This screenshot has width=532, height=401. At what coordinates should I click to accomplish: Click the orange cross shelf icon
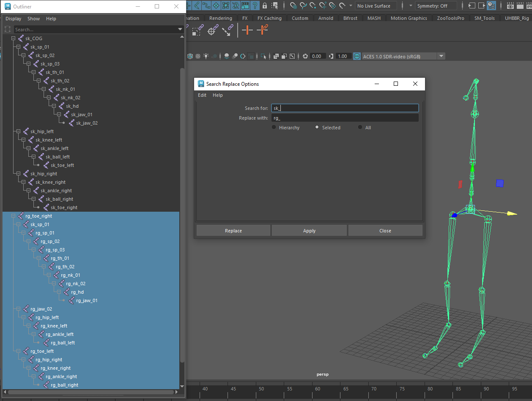tap(247, 30)
